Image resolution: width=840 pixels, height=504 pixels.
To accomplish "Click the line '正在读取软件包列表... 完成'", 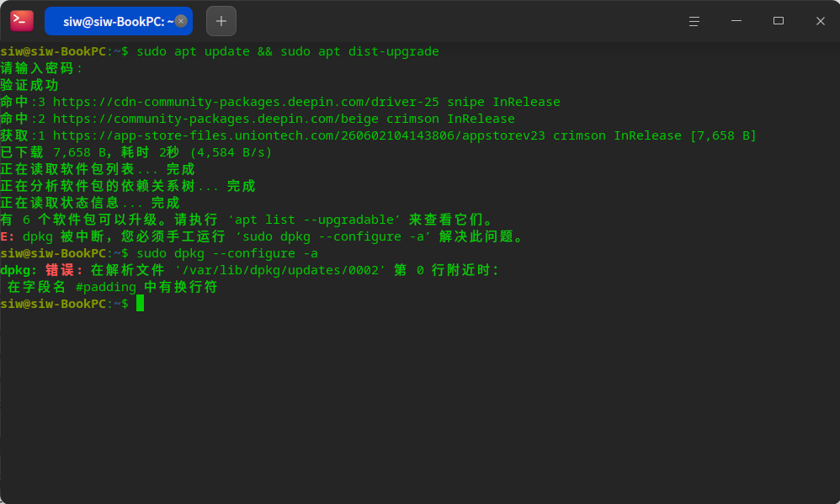I will (x=98, y=169).
